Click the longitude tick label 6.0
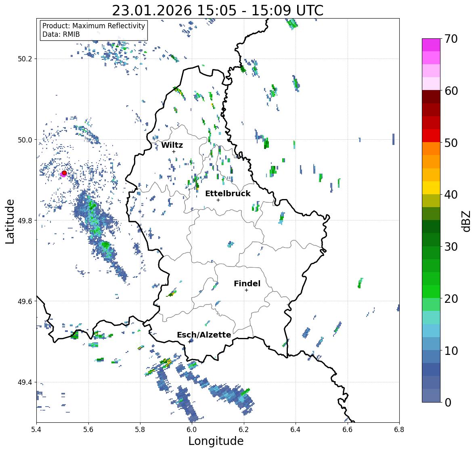This screenshot has width=476, height=451. (192, 429)
